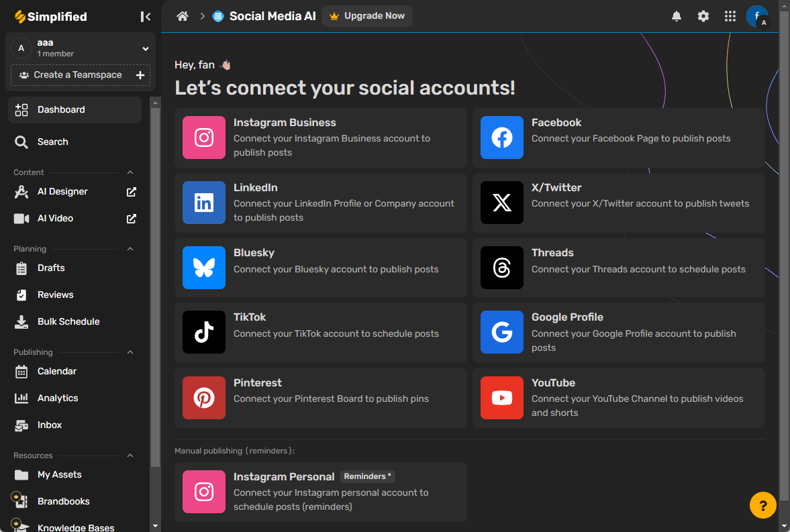Click Create a Teamspace button

click(80, 75)
